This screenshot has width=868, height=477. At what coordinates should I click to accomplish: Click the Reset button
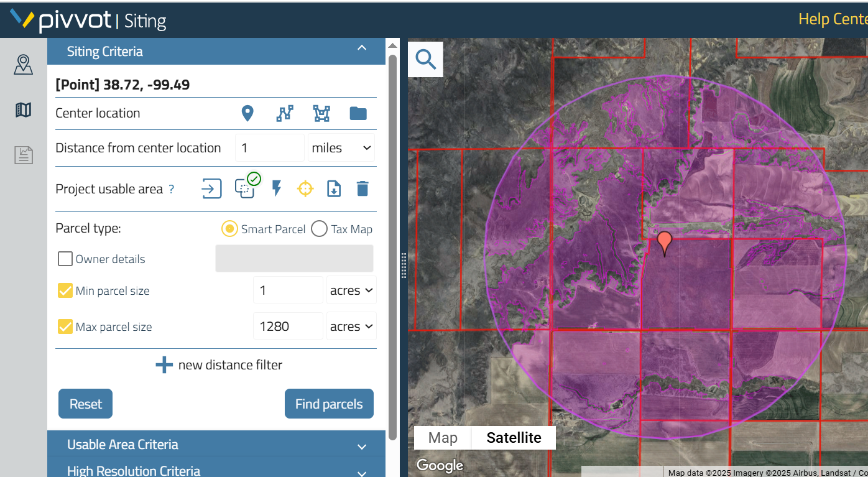click(85, 404)
